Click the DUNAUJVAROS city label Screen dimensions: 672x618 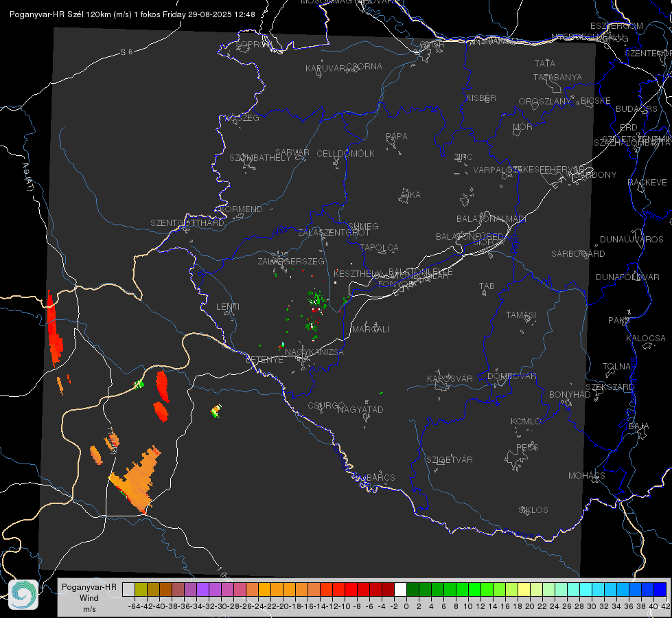632,239
